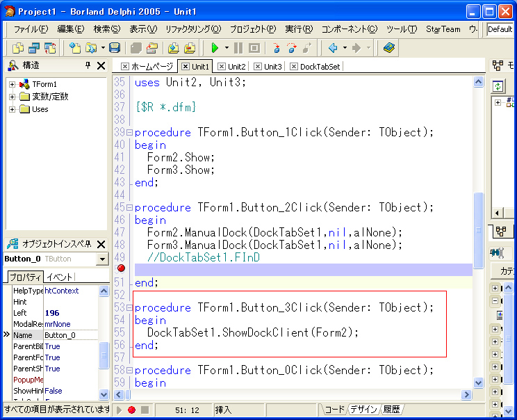Open the Button_0 TButton component selector dropdown
This screenshot has height=420, width=517.
pos(103,259)
